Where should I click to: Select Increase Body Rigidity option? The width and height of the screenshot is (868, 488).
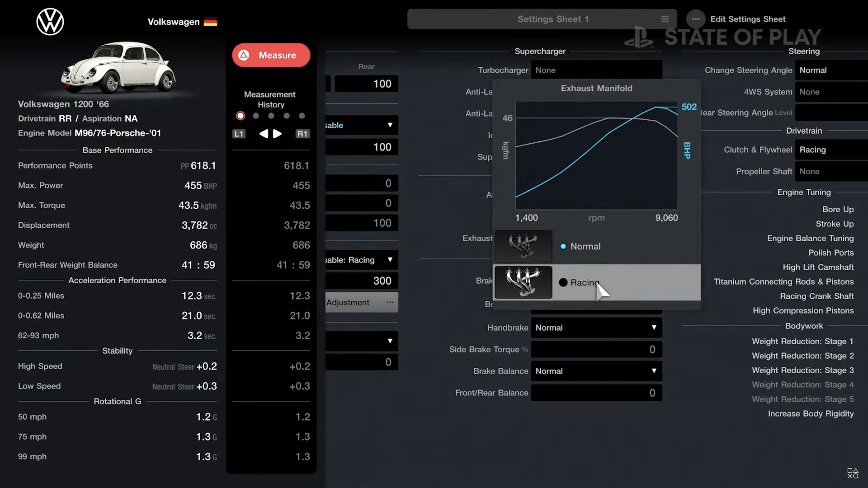click(x=810, y=414)
